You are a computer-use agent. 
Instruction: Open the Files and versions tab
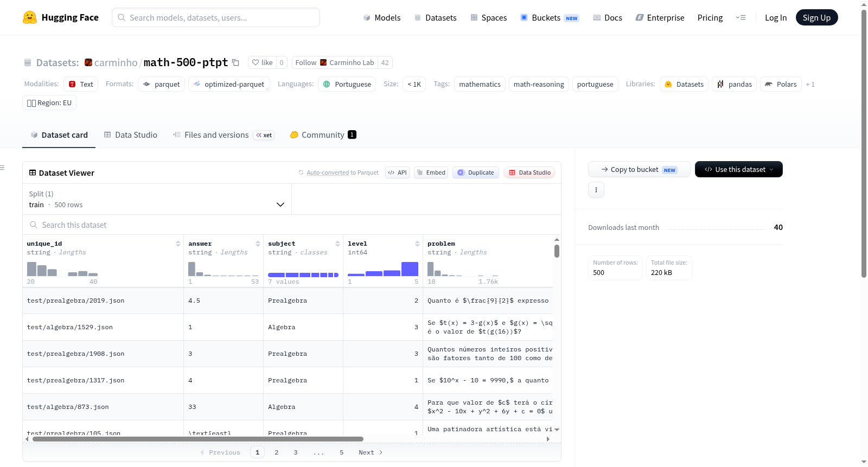[x=224, y=135]
